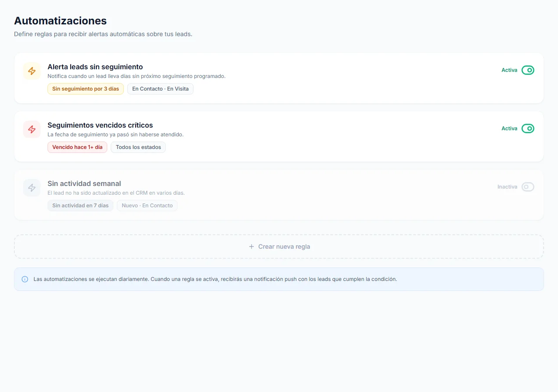This screenshot has height=392, width=558.
Task: Click the Inactiva status label
Action: tap(507, 187)
